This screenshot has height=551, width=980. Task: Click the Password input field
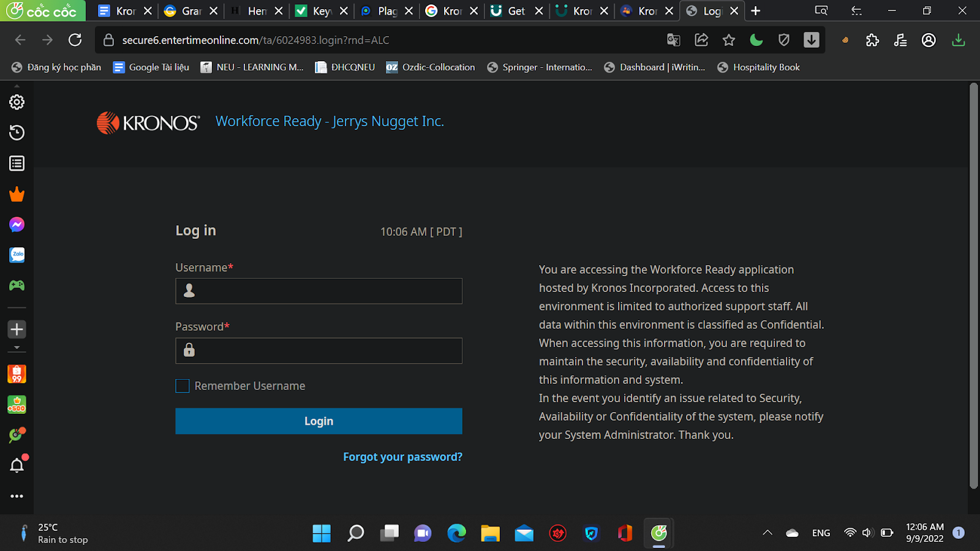point(319,351)
